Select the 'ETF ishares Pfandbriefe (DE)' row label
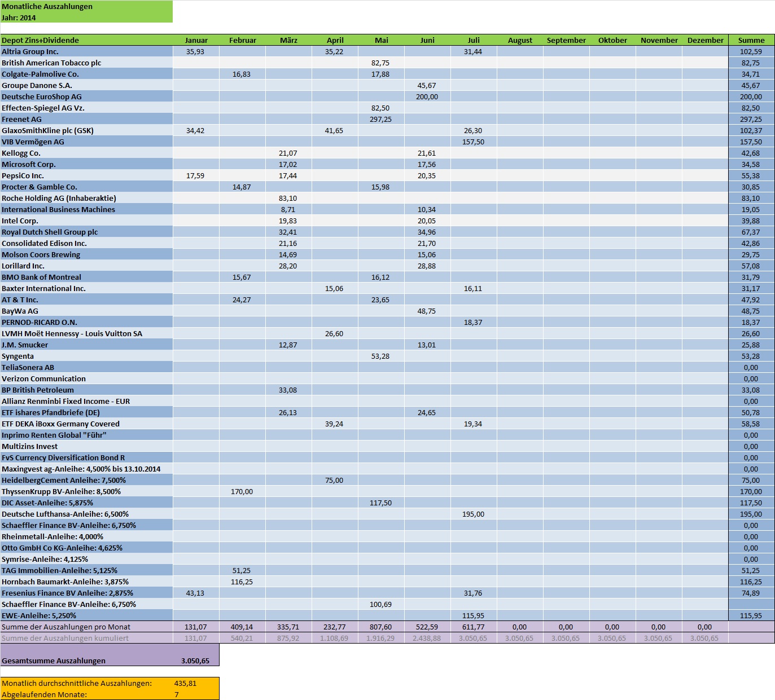 coord(86,412)
